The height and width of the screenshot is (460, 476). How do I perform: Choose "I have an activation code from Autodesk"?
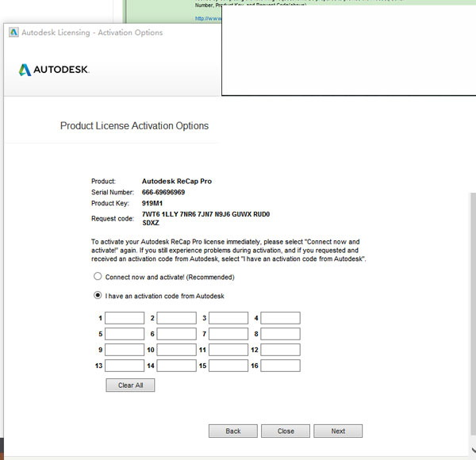[98, 296]
